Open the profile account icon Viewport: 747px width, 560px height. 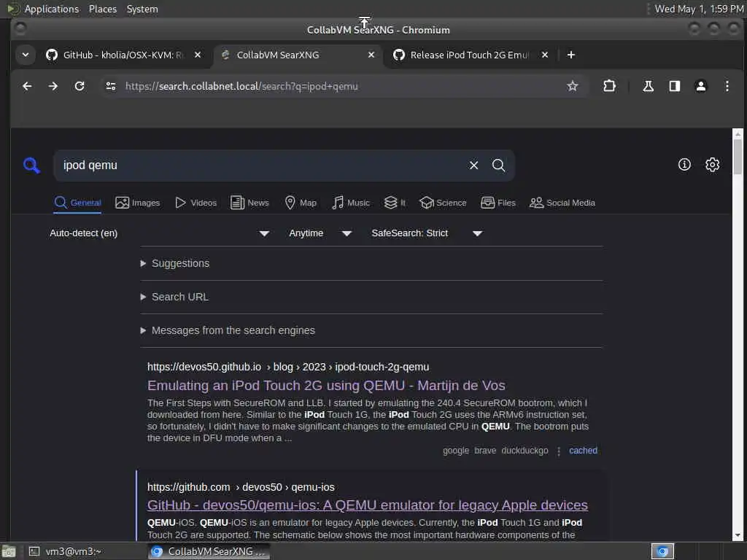coord(701,86)
